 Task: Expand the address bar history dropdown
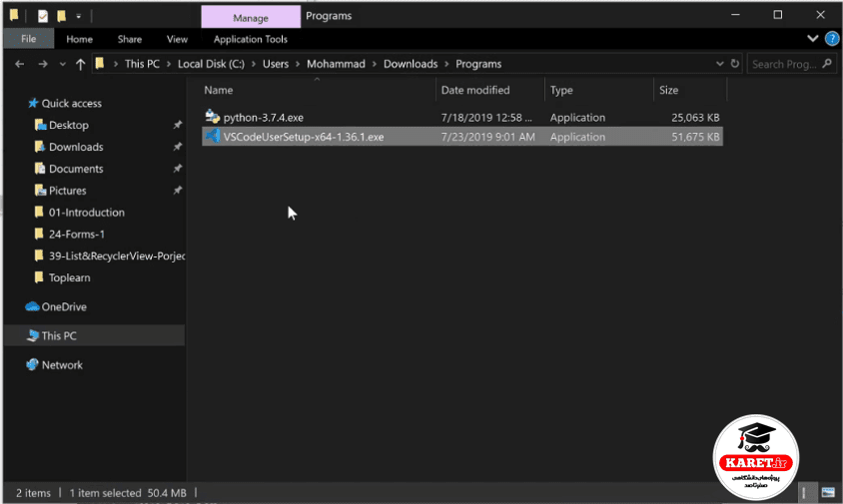pyautogui.click(x=719, y=64)
